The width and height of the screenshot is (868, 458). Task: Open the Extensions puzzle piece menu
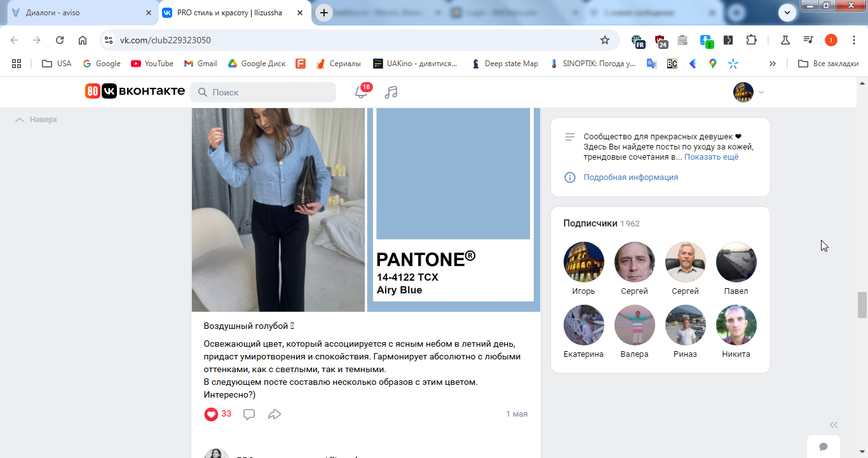(751, 40)
